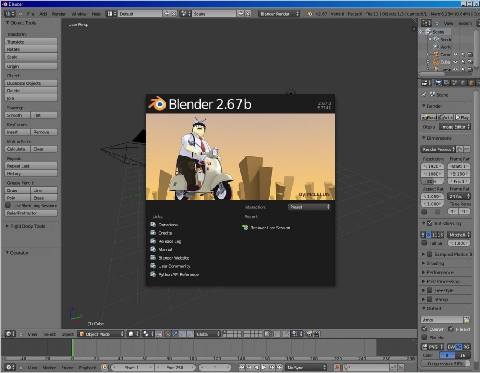Click the play animation button in Timeline
The image size is (480, 373).
[265, 367]
